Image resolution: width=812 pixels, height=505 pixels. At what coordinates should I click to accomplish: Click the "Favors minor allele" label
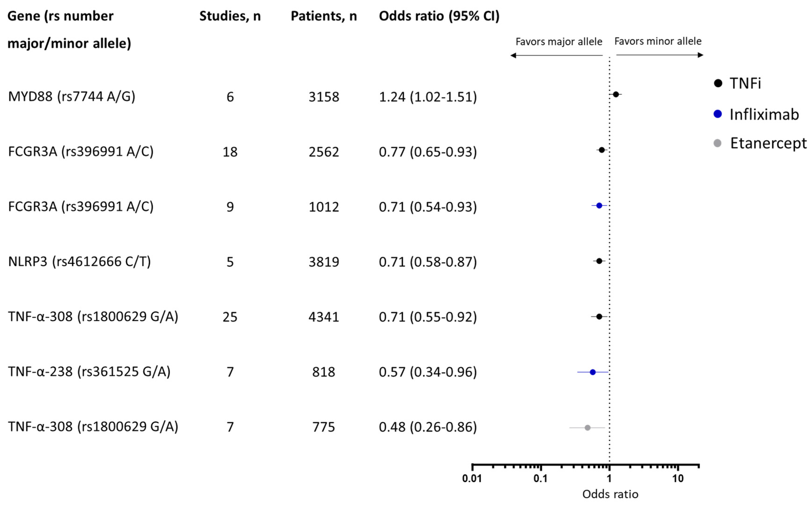click(658, 41)
